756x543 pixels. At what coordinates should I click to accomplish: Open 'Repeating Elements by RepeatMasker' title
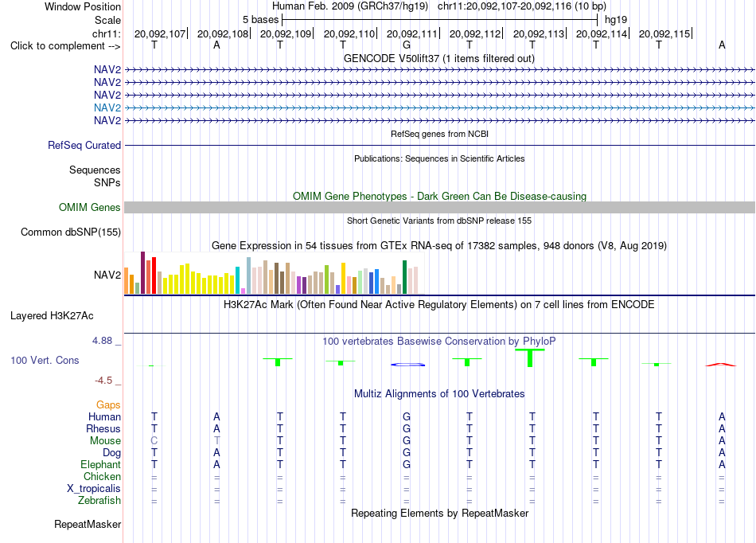click(439, 513)
